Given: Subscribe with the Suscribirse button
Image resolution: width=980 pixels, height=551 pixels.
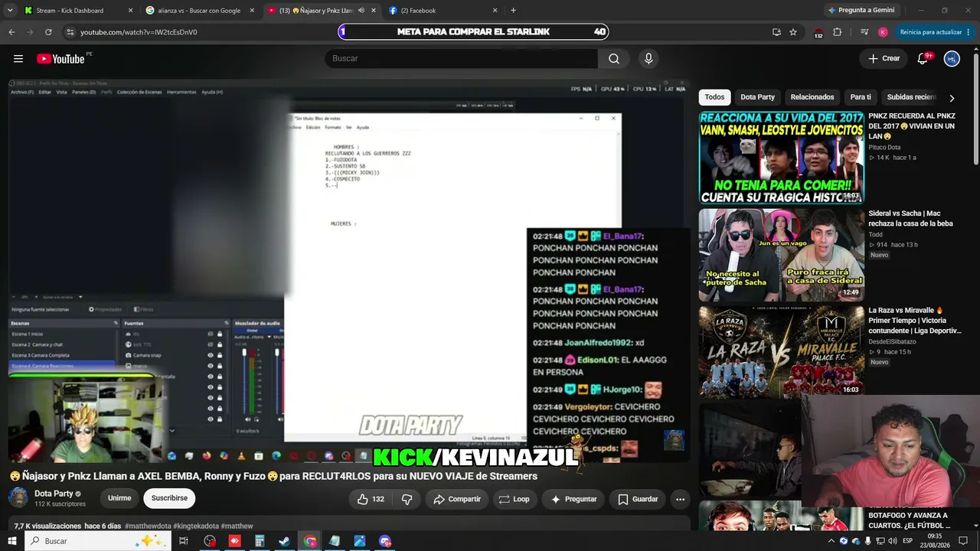Looking at the screenshot, I should pos(169,498).
